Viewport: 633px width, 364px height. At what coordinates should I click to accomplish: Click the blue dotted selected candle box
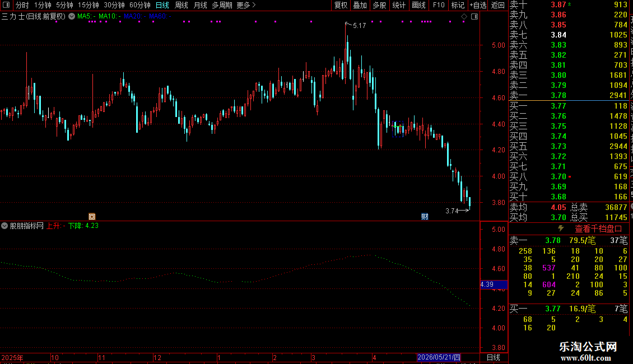pos(398,129)
